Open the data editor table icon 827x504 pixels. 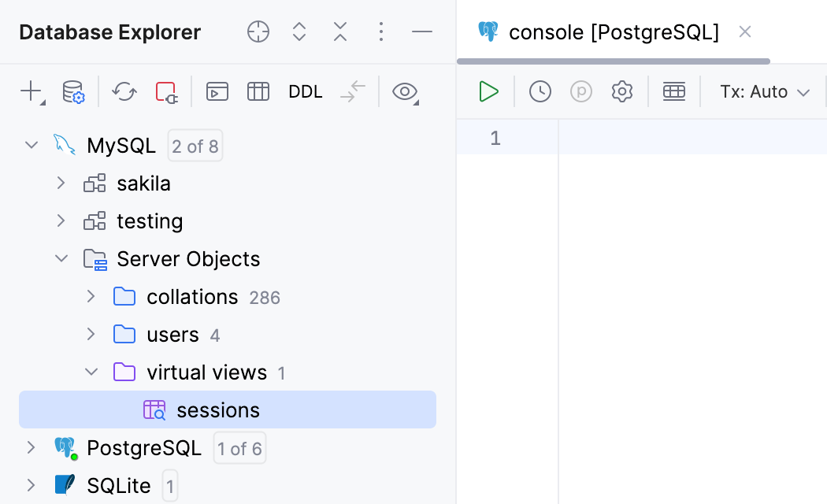click(258, 91)
